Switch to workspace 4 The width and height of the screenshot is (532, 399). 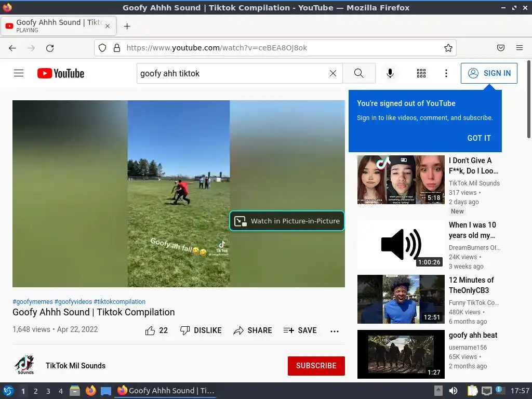click(x=61, y=391)
